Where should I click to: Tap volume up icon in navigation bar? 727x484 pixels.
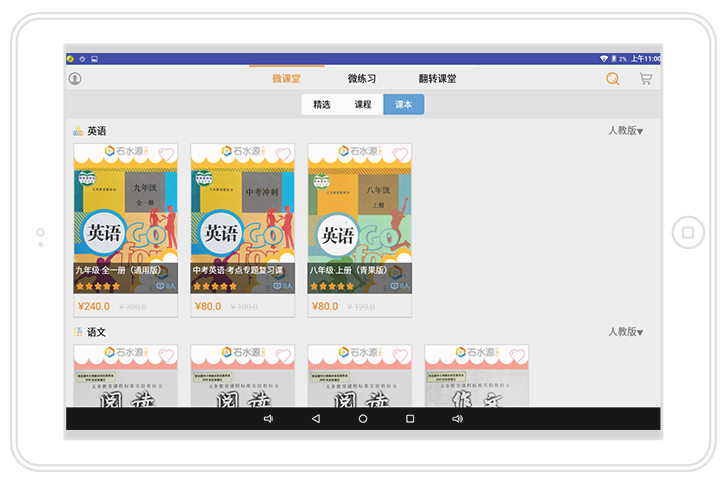(457, 419)
